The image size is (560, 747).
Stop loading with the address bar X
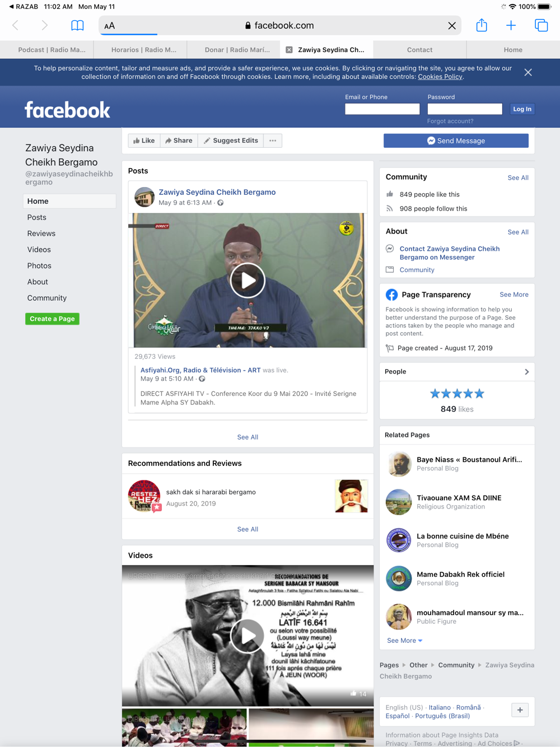pos(452,26)
